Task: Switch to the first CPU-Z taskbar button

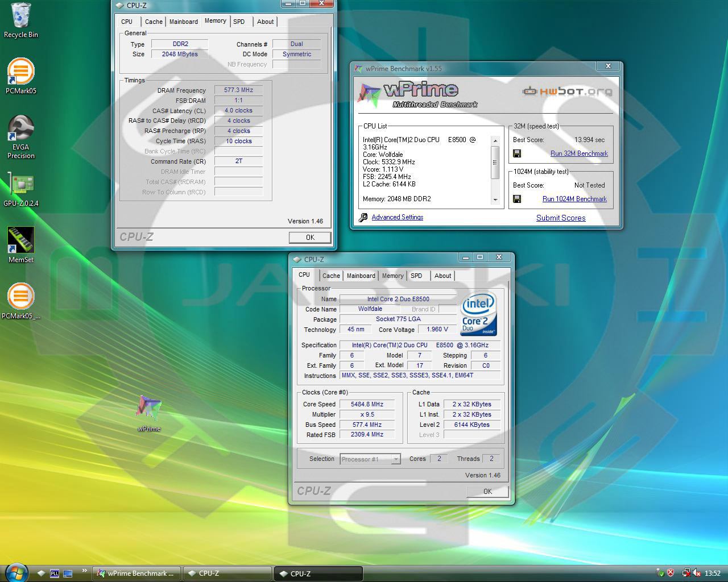Action: 227,573
